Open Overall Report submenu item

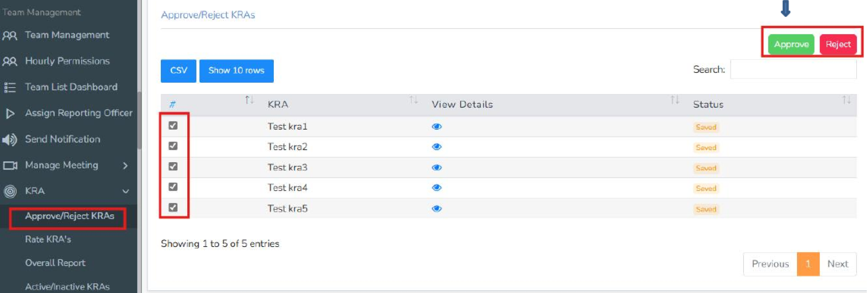(55, 263)
